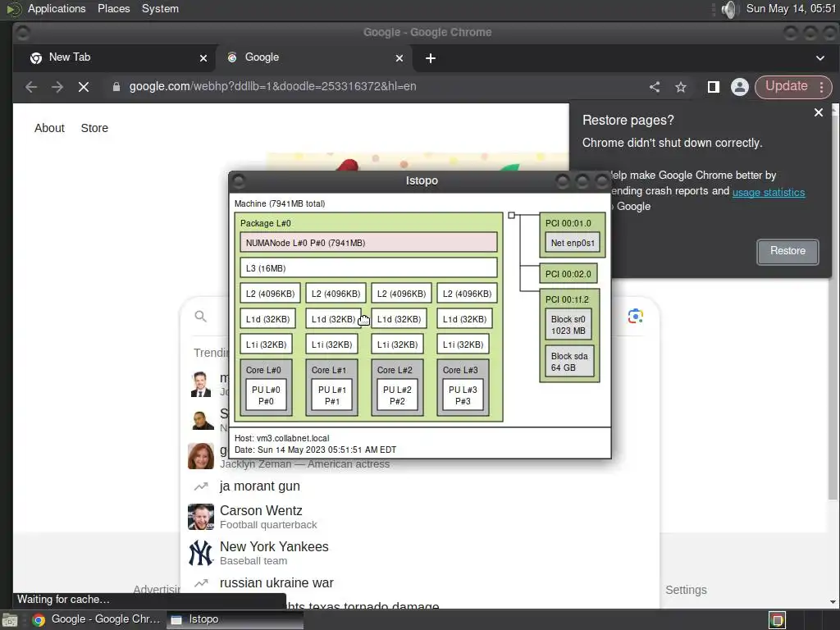840x630 pixels.
Task: Open lstopo window menu icon in titlebar
Action: [x=239, y=181]
